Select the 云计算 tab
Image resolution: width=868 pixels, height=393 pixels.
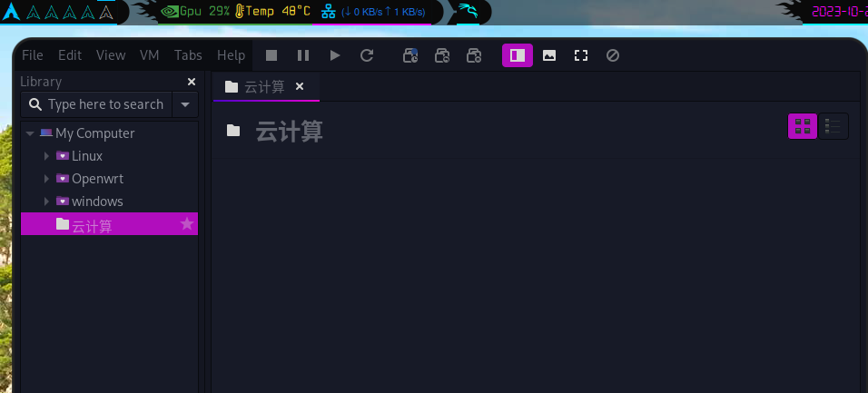[266, 86]
